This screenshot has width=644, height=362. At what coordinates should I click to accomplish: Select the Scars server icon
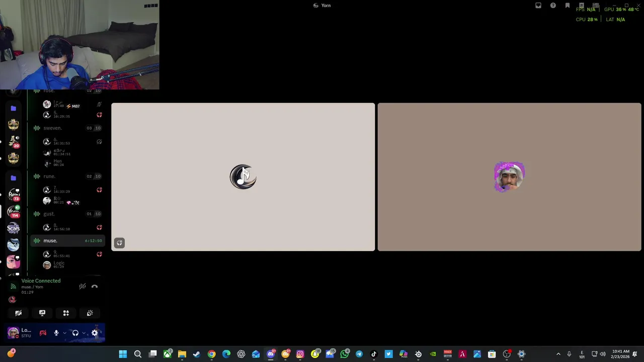[x=14, y=228]
